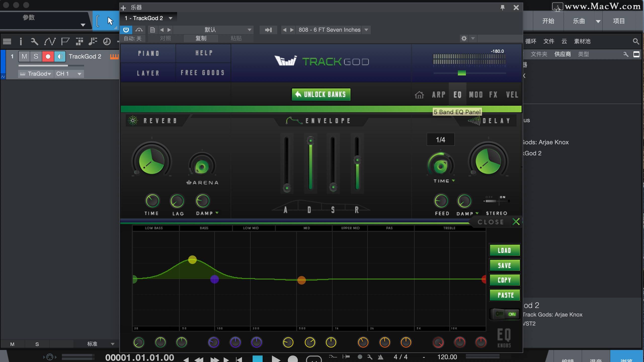Switch to the MOD tab
644x362 pixels.
(x=476, y=95)
